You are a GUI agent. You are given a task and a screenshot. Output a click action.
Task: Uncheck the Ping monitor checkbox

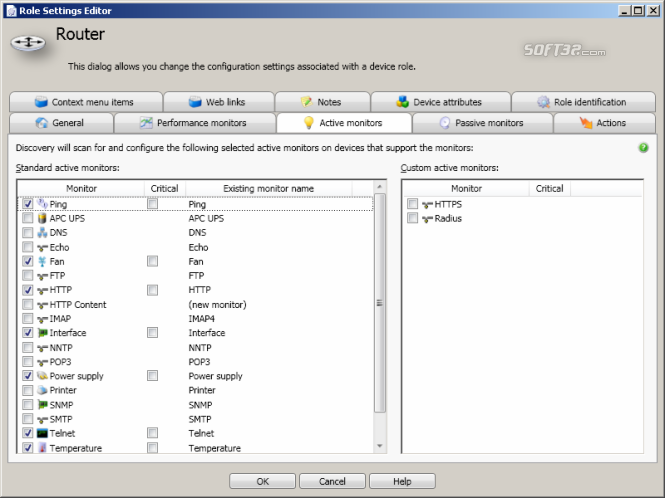click(x=28, y=204)
